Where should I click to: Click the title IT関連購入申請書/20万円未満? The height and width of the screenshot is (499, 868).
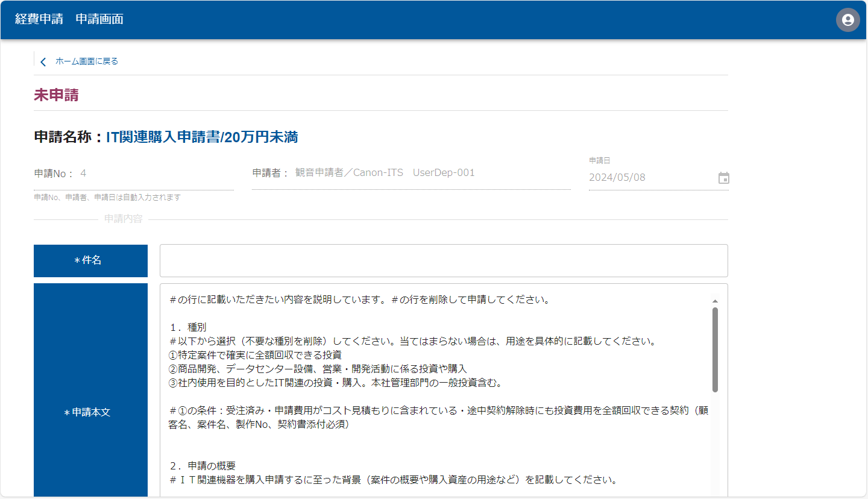pos(202,137)
